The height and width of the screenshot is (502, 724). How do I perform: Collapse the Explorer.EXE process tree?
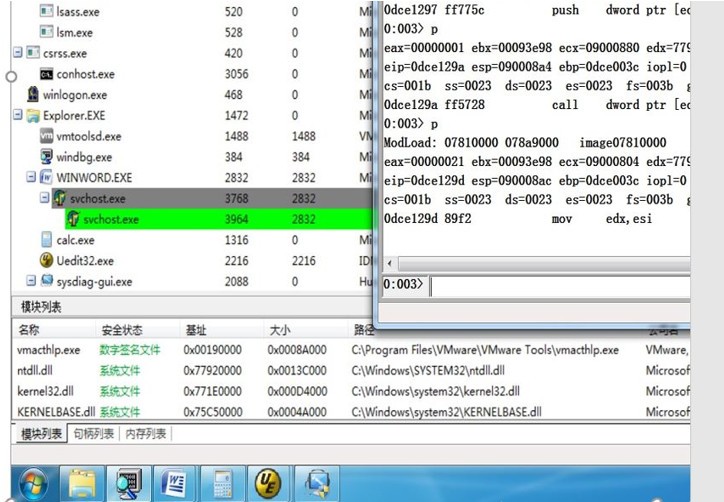18,116
